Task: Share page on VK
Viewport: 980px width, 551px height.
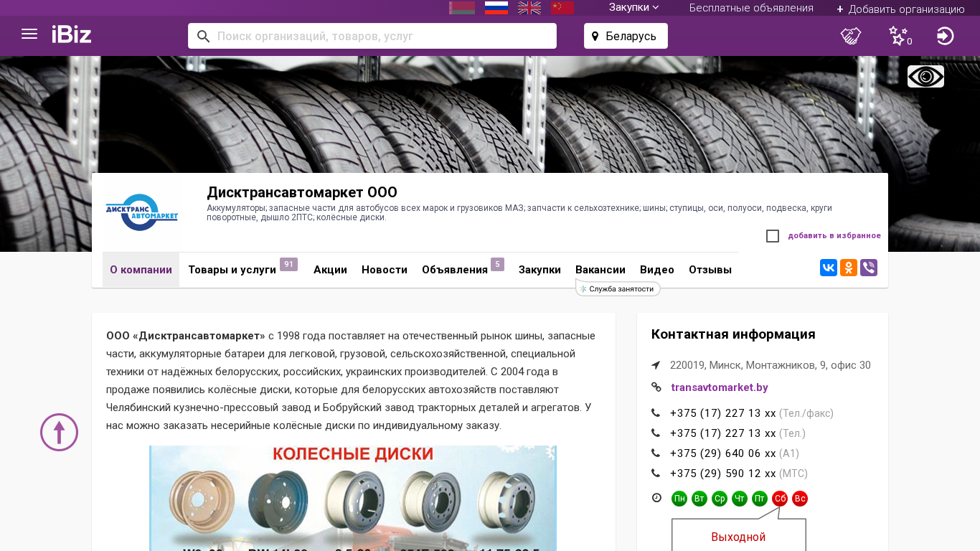Action: 829,268
